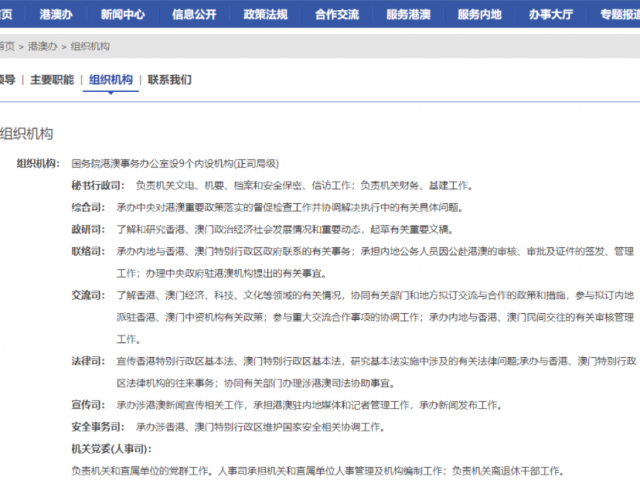Click 服务内地 in the top menu
Viewport: 640px width, 480px height.
tap(480, 15)
